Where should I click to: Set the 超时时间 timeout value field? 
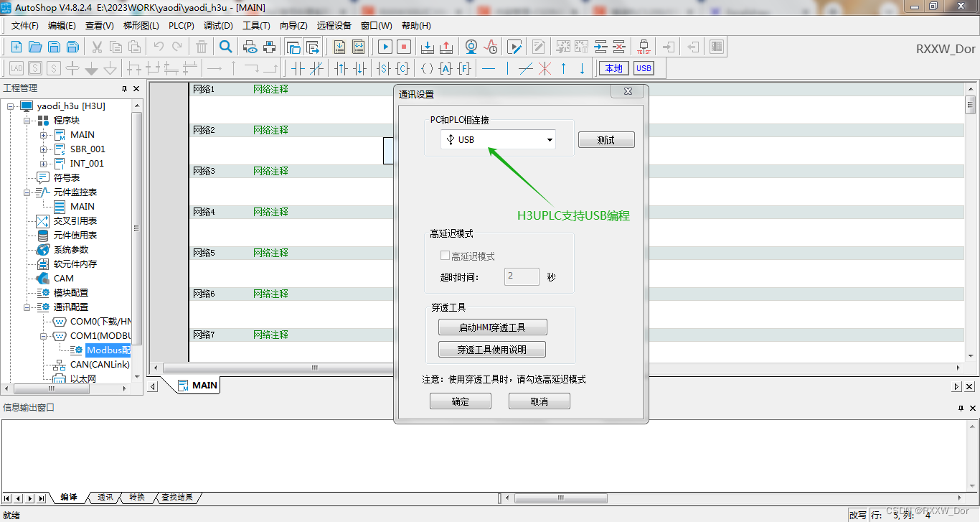coord(522,276)
